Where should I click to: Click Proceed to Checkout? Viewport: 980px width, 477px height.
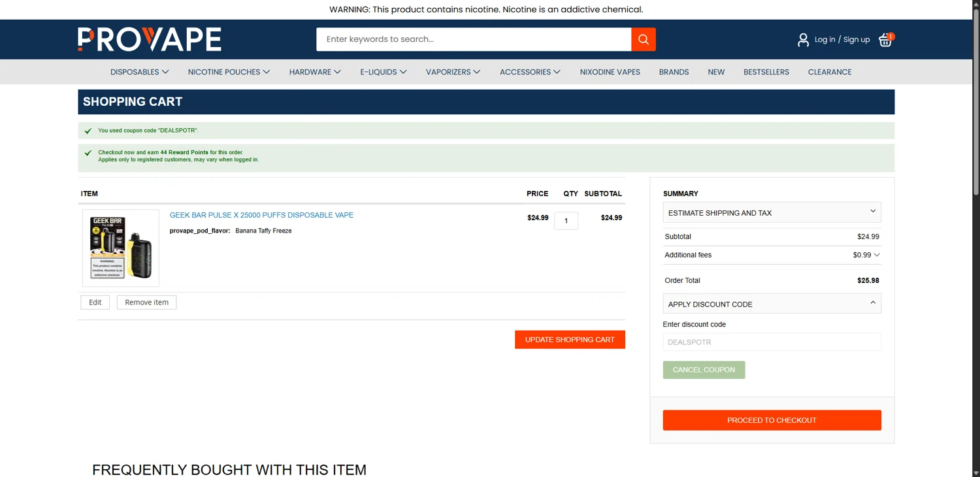772,420
